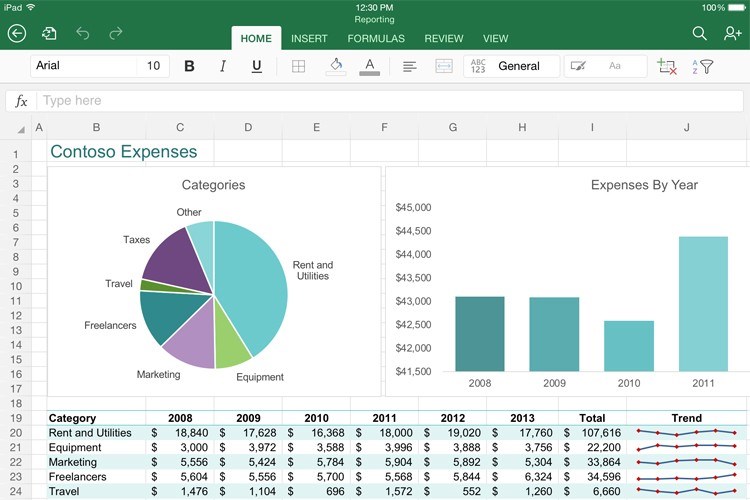The width and height of the screenshot is (750, 500).
Task: Select column F header
Action: click(x=384, y=128)
